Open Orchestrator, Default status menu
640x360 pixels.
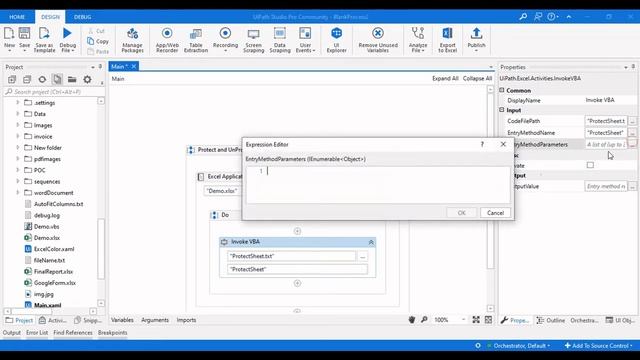pyautogui.click(x=518, y=346)
